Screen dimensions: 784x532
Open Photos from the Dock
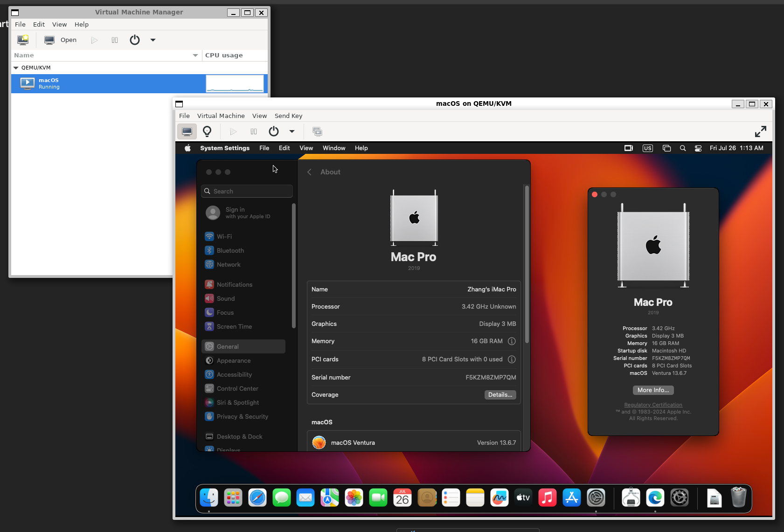click(x=354, y=498)
